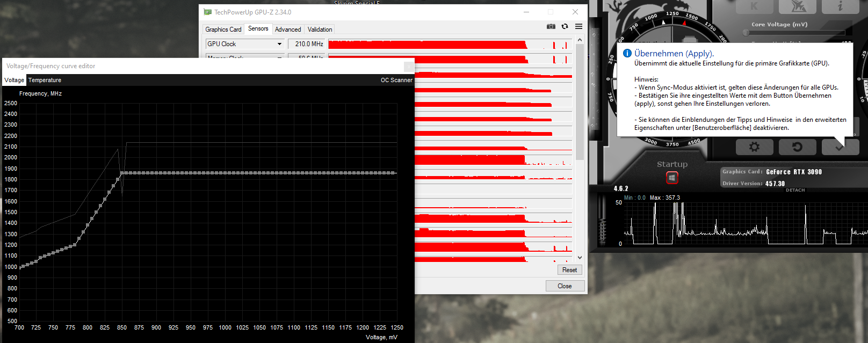The width and height of the screenshot is (868, 343).
Task: Select the Sensors tab in GPU-Z
Action: coord(258,28)
